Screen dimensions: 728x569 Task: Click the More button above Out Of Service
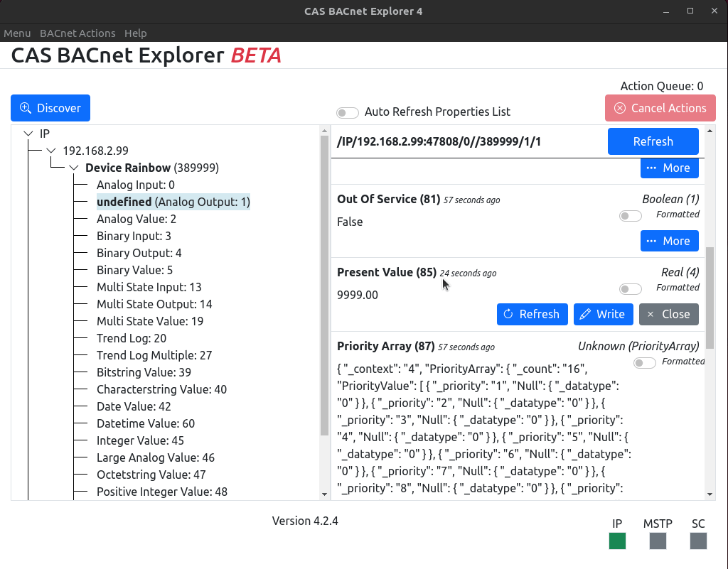(669, 168)
